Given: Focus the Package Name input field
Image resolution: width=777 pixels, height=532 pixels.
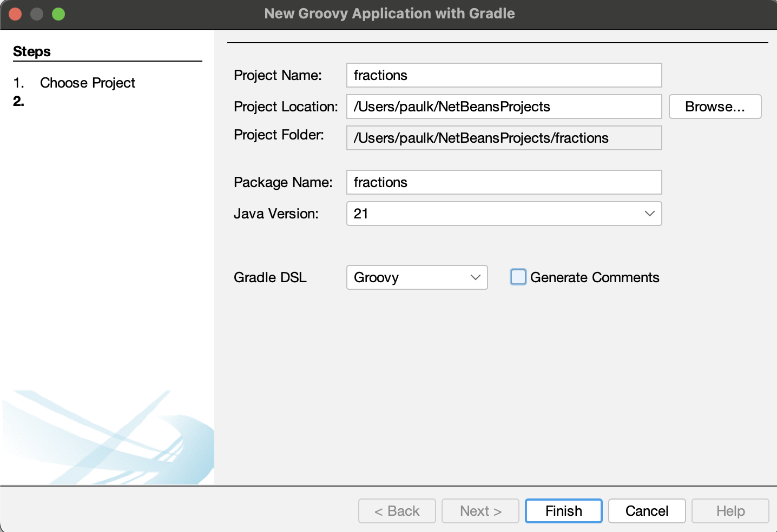Looking at the screenshot, I should [x=503, y=182].
